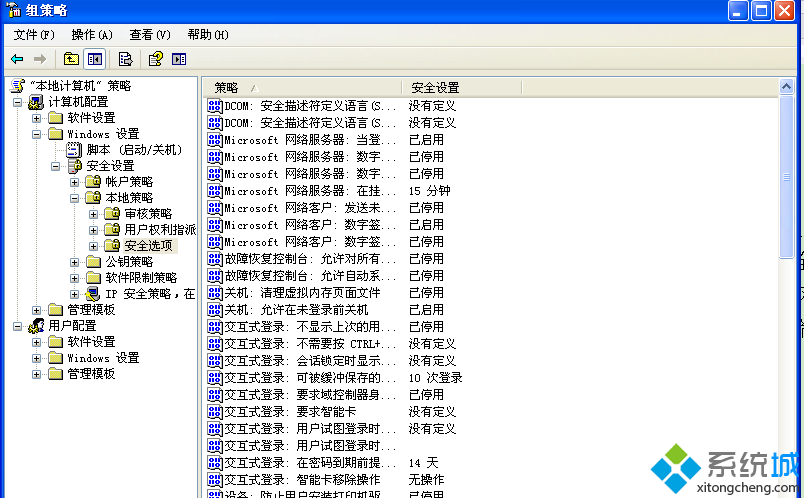Select the 用户权利指派 tree item

tap(159, 230)
